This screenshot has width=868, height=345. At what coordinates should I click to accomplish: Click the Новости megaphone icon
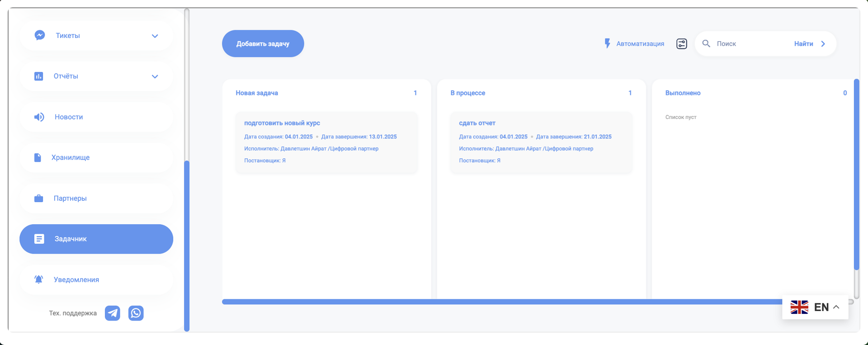(39, 117)
